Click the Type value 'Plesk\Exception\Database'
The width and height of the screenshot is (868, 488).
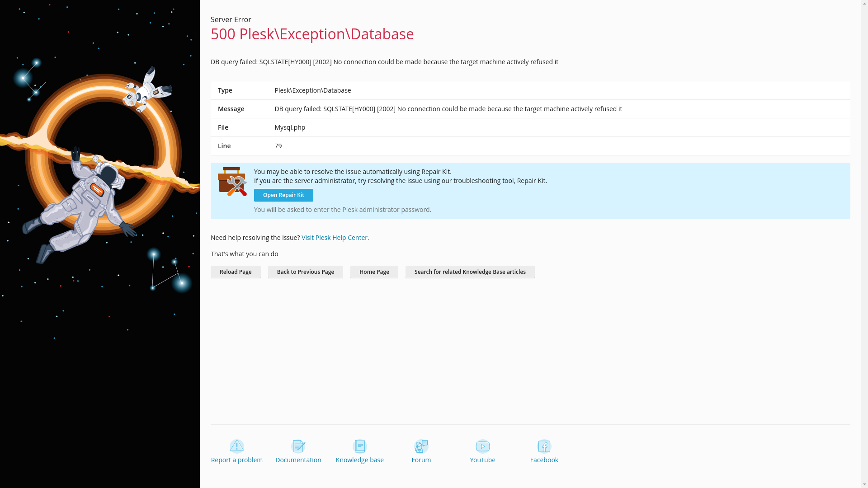coord(313,90)
